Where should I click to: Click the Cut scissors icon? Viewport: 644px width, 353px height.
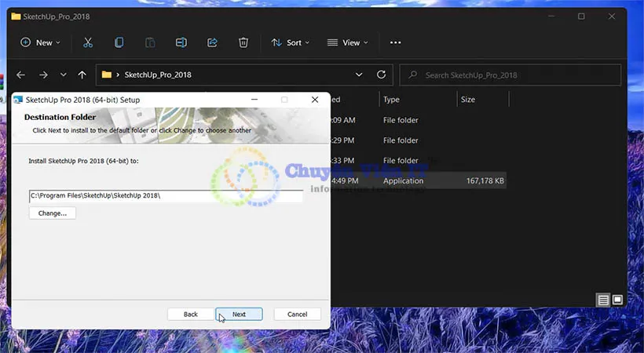pos(88,42)
